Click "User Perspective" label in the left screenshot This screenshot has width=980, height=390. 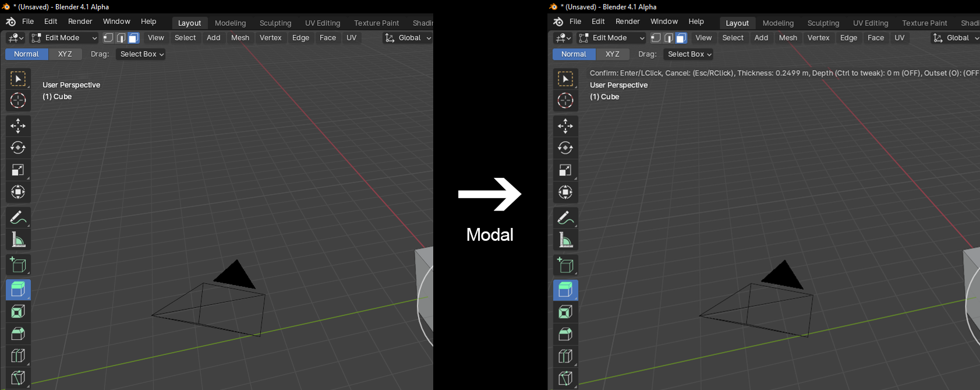[72, 85]
